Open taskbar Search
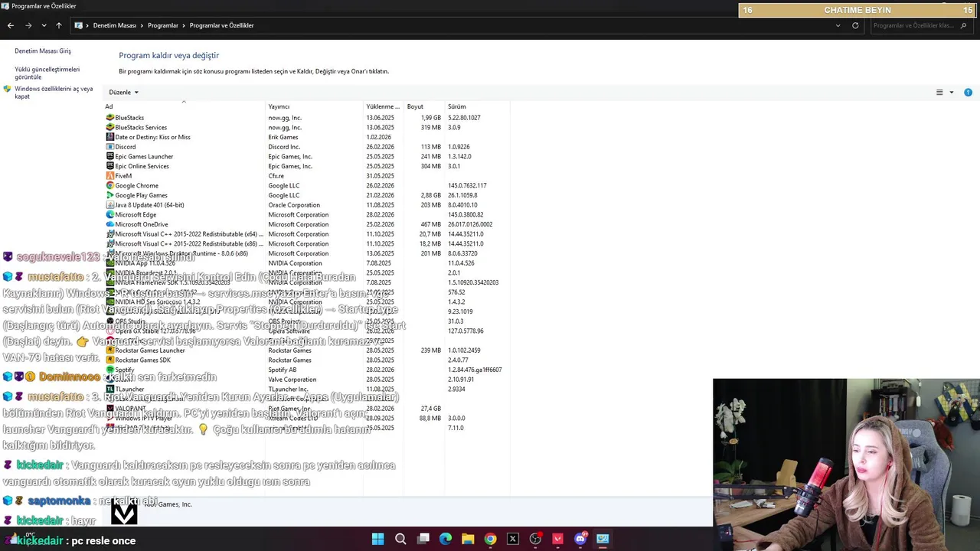The height and width of the screenshot is (551, 980). [400, 539]
